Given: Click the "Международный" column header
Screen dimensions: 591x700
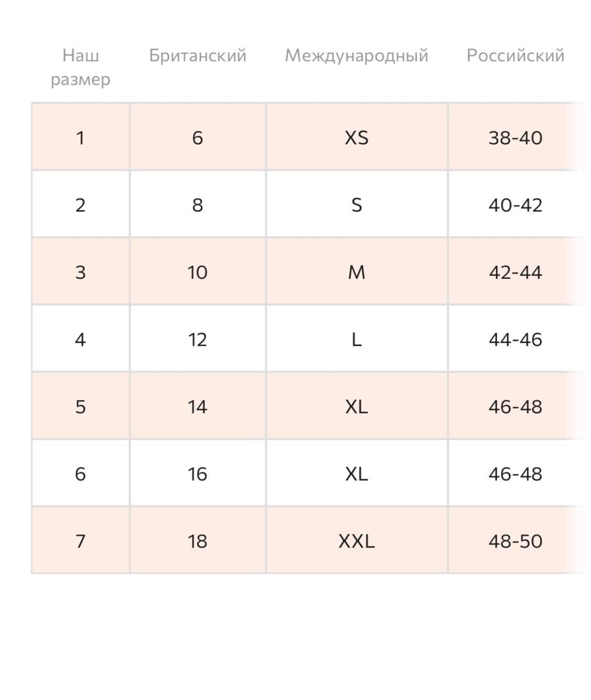Looking at the screenshot, I should (356, 56).
